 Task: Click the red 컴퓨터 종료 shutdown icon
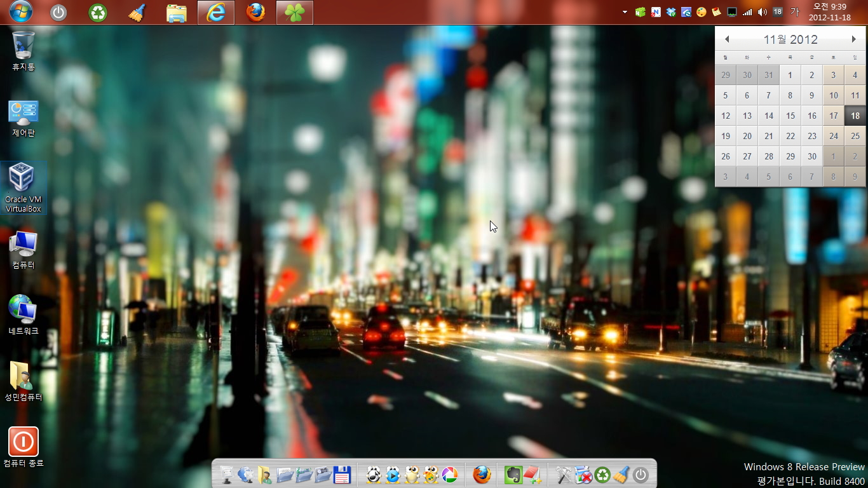click(24, 447)
